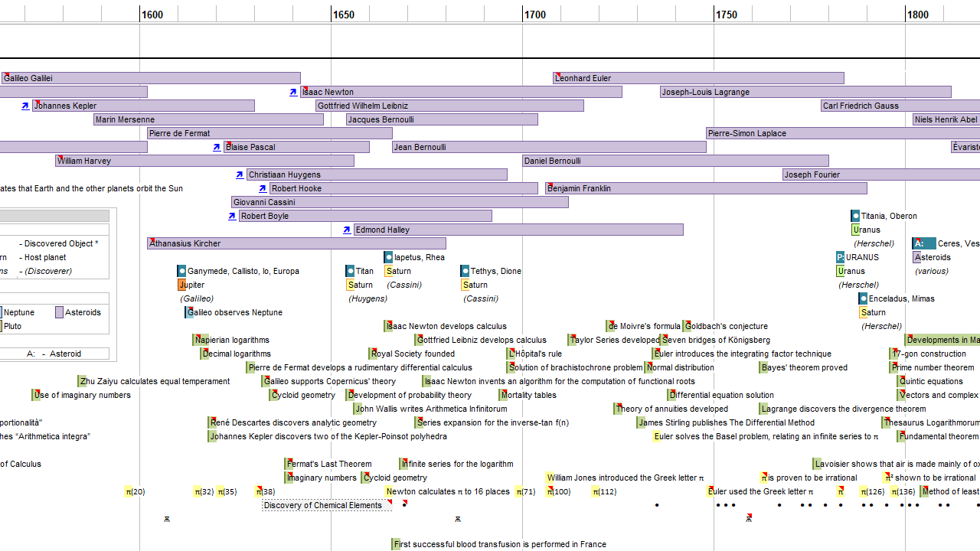Click the 1700 year label on the ruler
This screenshot has height=551, width=980.
pos(535,15)
